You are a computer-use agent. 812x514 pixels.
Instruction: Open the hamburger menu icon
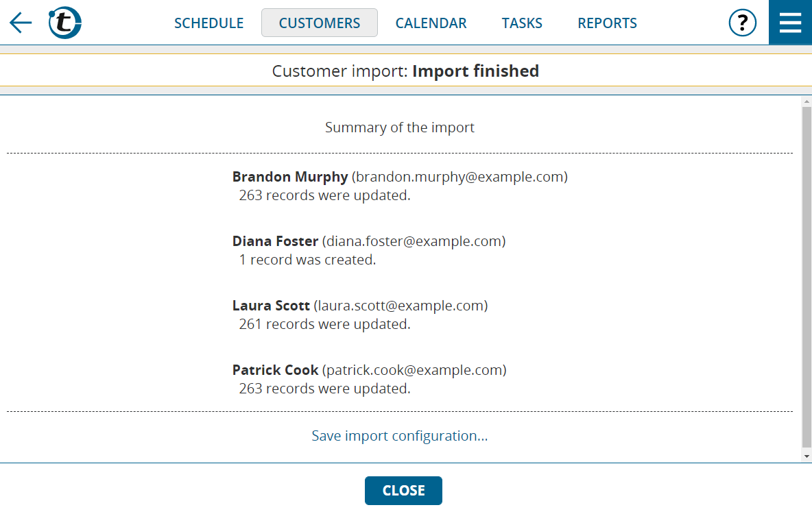(x=790, y=22)
